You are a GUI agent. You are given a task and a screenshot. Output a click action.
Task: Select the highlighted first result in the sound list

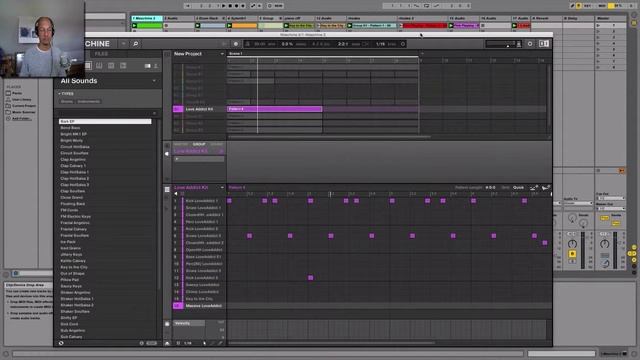105,122
